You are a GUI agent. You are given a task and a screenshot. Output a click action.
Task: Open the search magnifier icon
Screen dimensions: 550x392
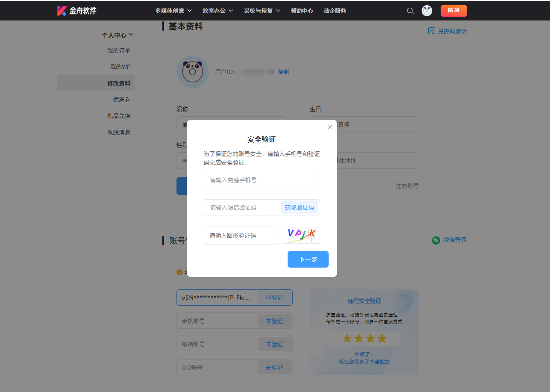click(x=410, y=11)
